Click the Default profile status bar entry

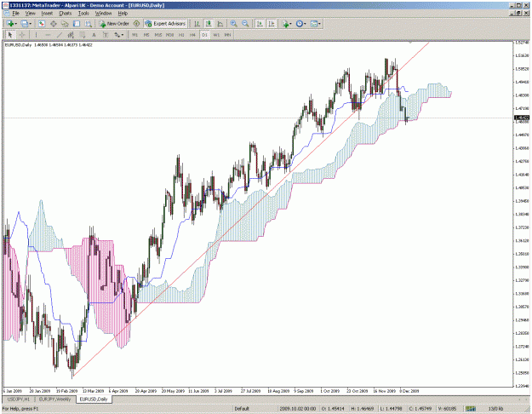[x=242, y=409]
